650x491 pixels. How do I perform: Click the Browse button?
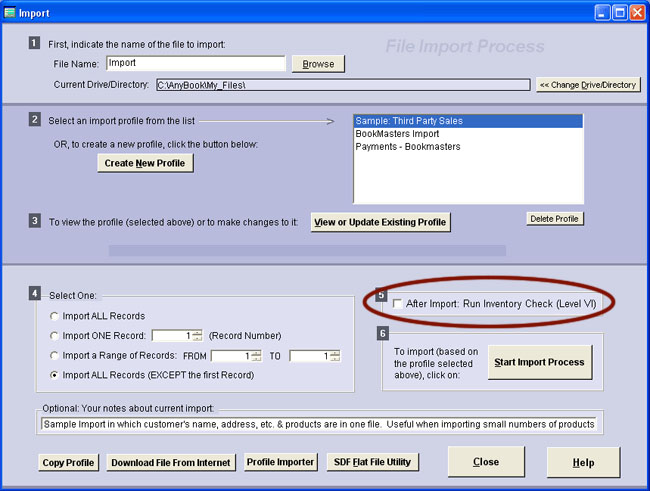(x=318, y=63)
